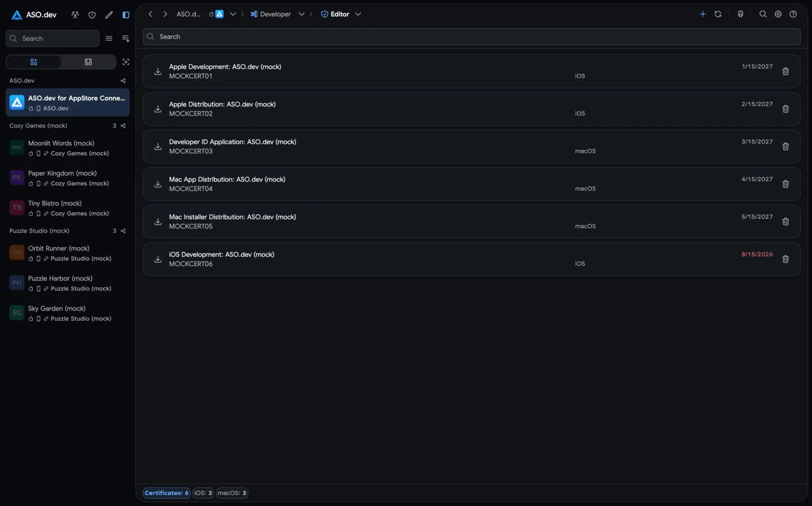Image resolution: width=812 pixels, height=506 pixels.
Task: Click the team members icon beside ASO.dev logo
Action: click(75, 15)
